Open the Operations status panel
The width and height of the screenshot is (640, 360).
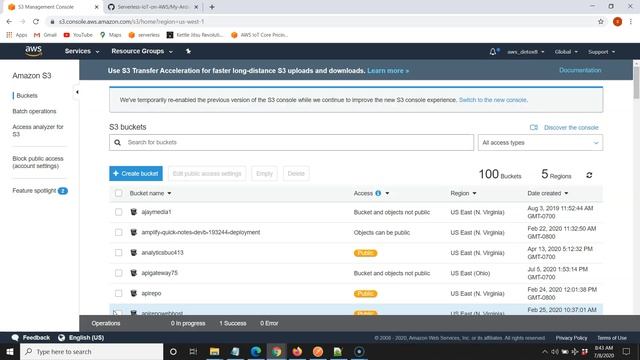(106, 323)
